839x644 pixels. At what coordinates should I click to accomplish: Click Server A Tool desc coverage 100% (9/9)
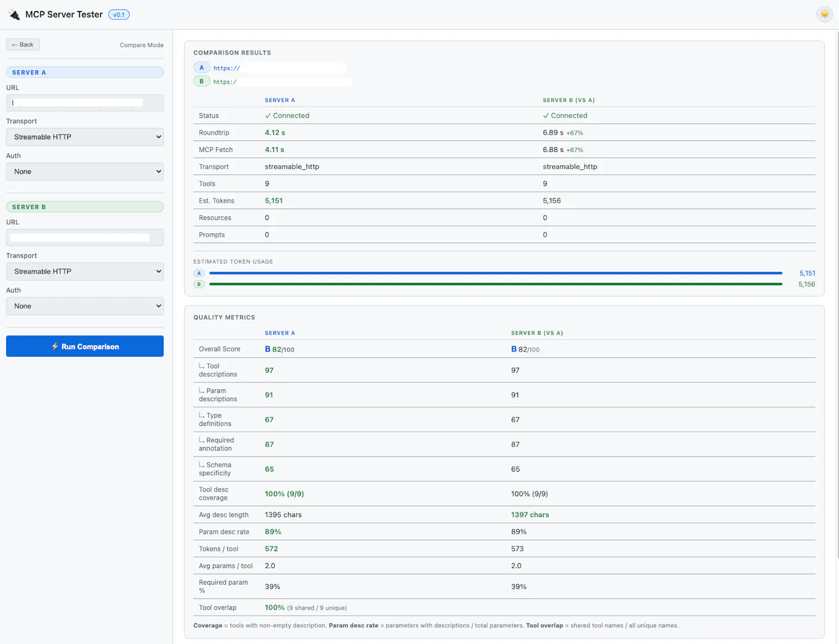click(x=284, y=494)
